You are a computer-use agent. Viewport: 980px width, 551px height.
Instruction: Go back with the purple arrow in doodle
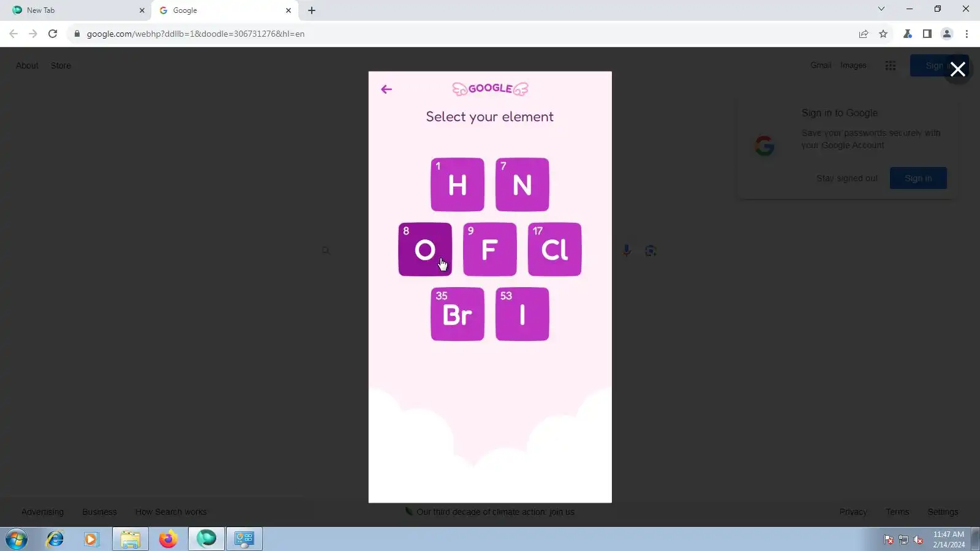386,89
